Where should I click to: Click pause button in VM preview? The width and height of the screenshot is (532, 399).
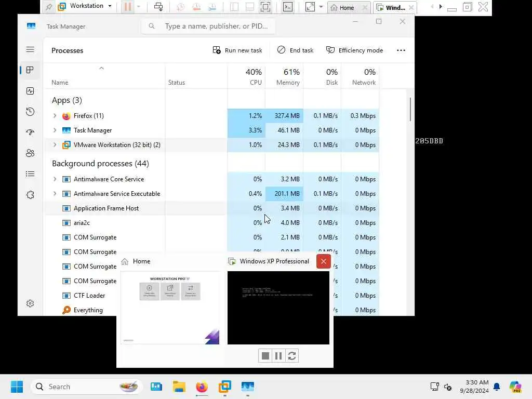278,356
